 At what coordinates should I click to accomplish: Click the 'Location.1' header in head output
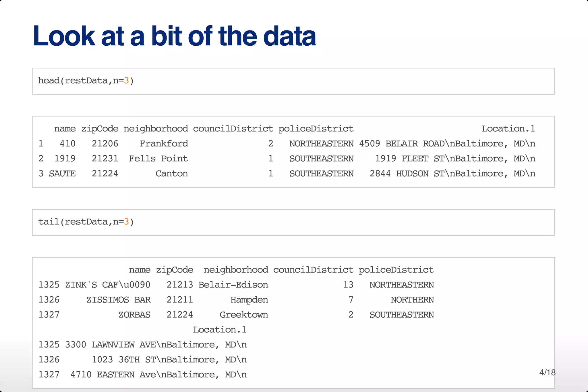pos(508,129)
